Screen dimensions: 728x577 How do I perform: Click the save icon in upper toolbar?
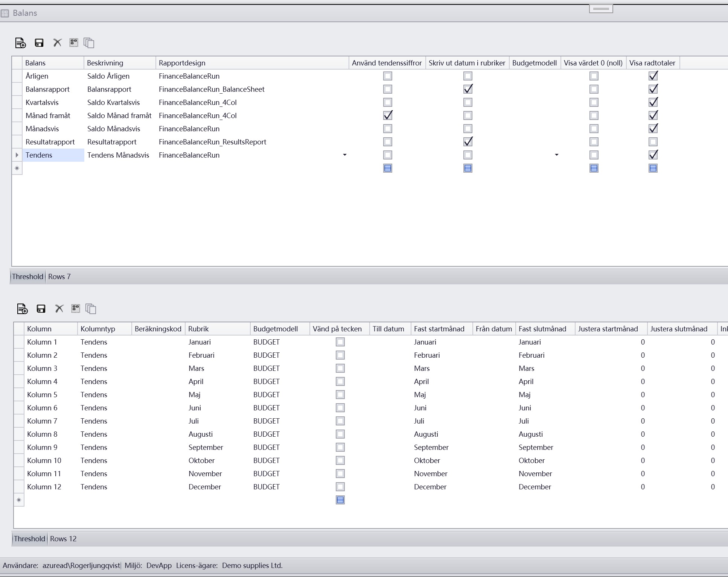tap(39, 43)
